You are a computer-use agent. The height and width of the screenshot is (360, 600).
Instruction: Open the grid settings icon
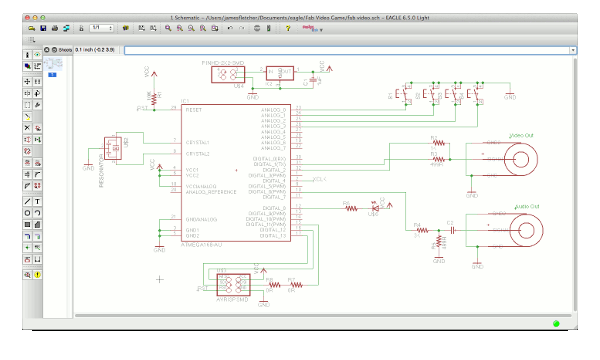tap(31, 39)
